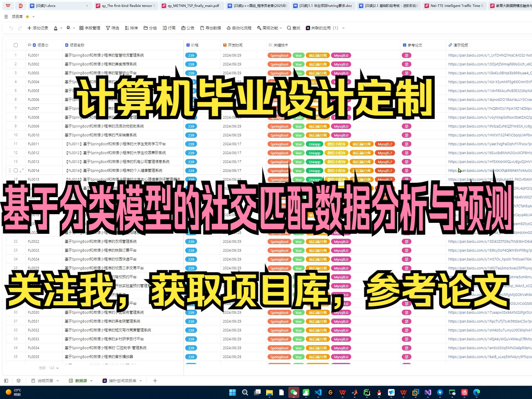Expand the dropdown arrow after the 项目库 star

pos(34,17)
